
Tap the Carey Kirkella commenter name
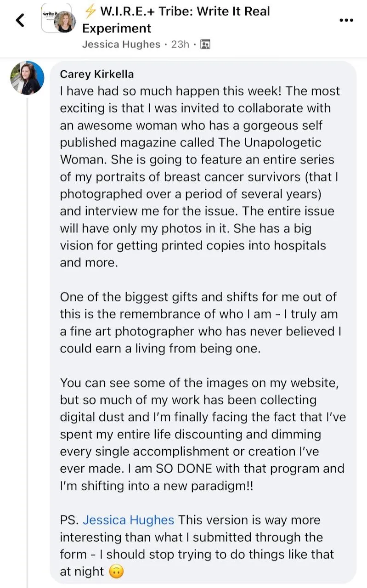(x=97, y=74)
